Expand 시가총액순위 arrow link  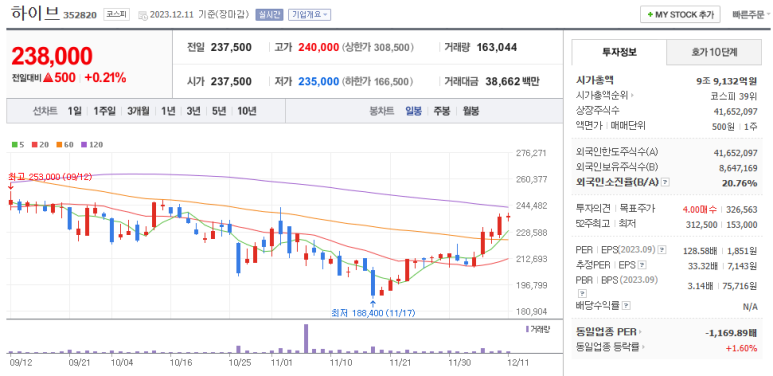click(x=606, y=96)
